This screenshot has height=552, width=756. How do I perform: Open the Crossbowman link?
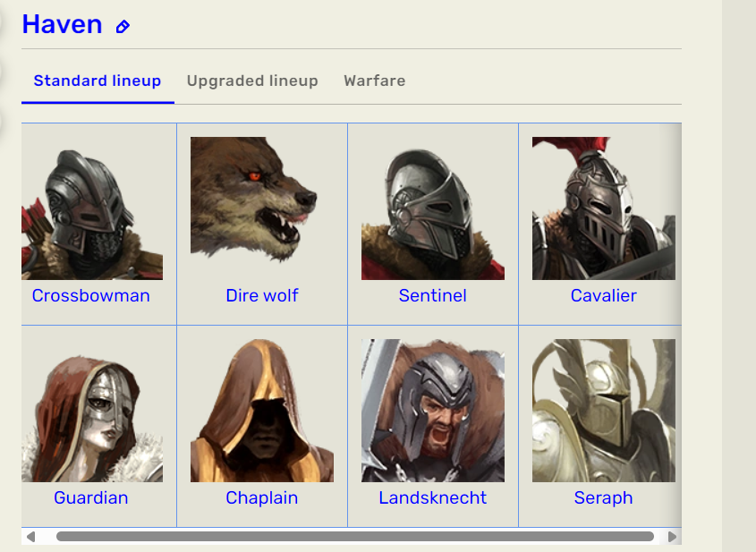click(x=91, y=295)
